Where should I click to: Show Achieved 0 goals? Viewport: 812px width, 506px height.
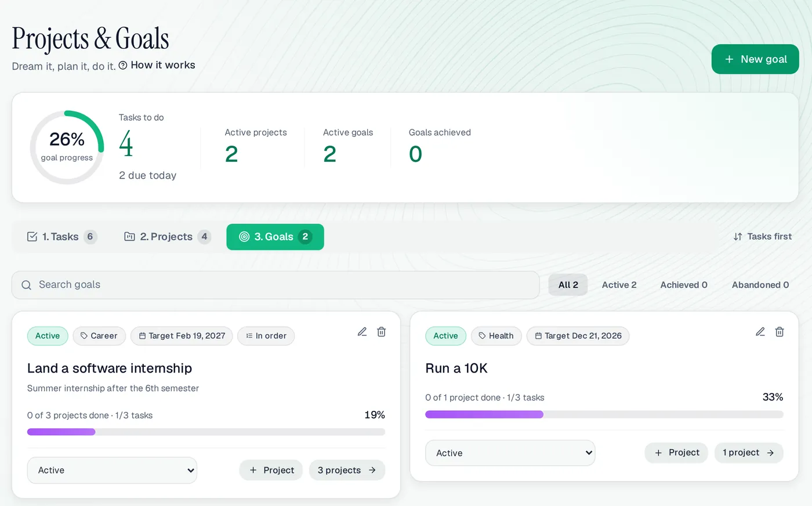[x=684, y=285]
